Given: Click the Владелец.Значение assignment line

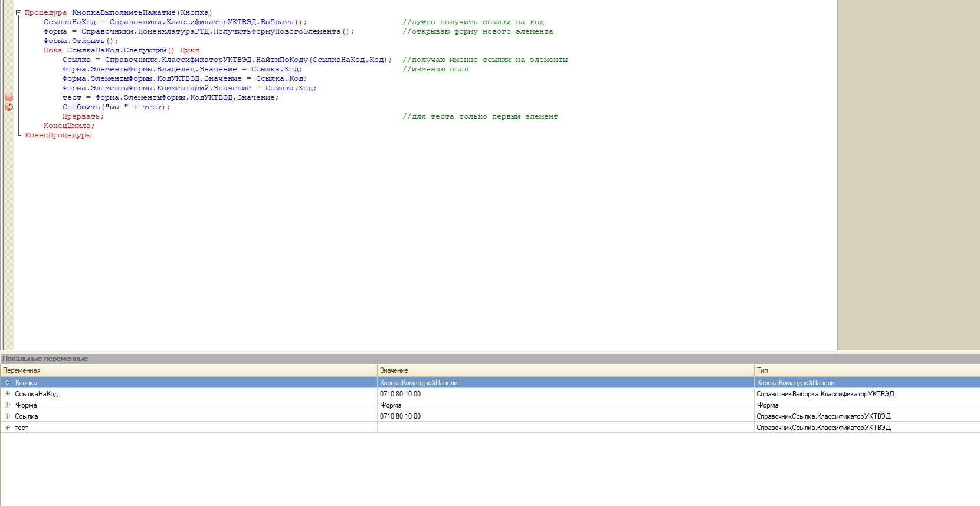Looking at the screenshot, I should click(x=182, y=69).
